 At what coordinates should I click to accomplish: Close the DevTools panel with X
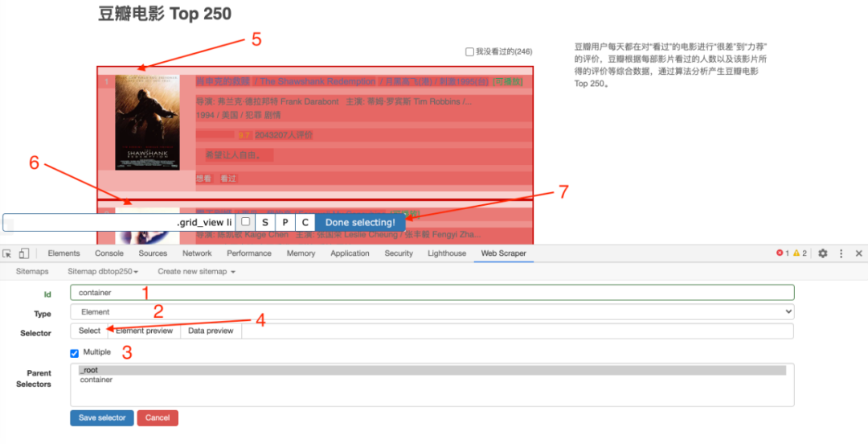click(x=858, y=253)
